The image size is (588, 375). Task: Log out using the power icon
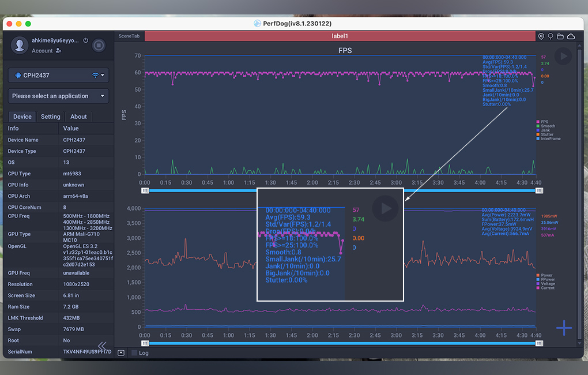[x=85, y=40]
